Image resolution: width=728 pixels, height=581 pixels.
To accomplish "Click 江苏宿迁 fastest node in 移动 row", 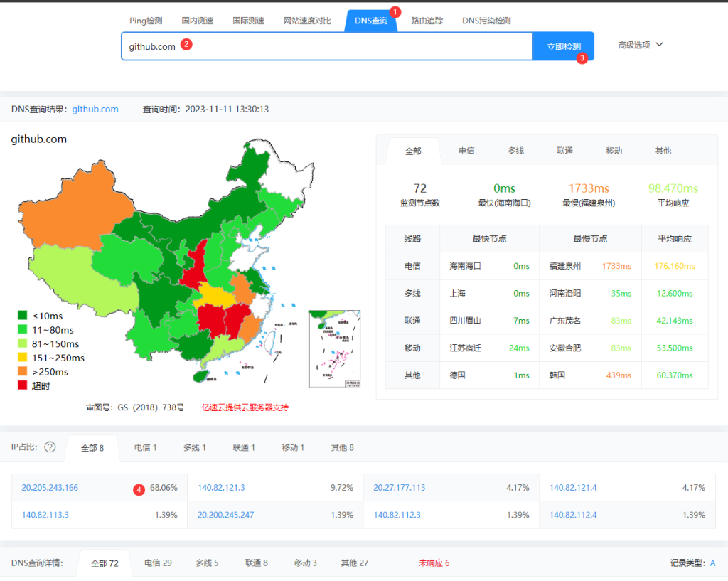I will click(x=465, y=348).
